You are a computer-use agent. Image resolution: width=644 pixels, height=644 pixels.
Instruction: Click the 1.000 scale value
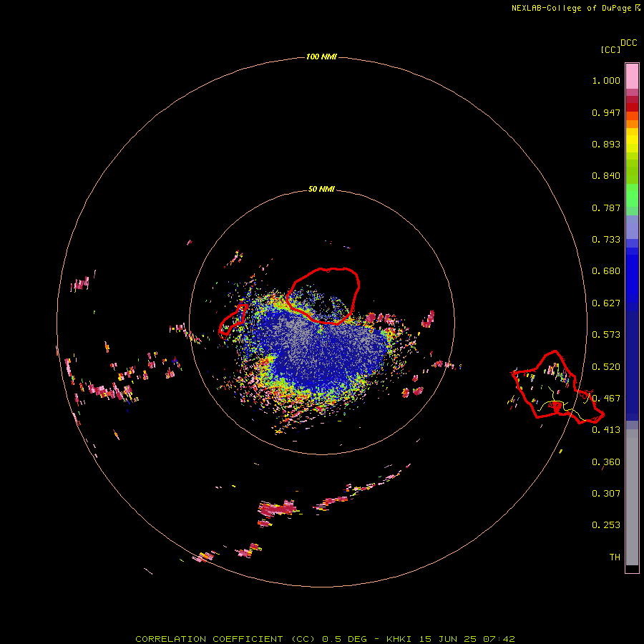(606, 80)
